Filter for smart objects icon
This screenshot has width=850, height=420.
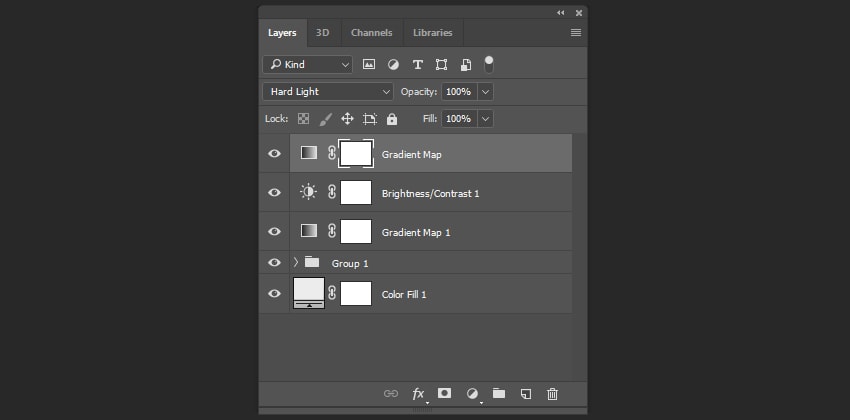point(466,65)
